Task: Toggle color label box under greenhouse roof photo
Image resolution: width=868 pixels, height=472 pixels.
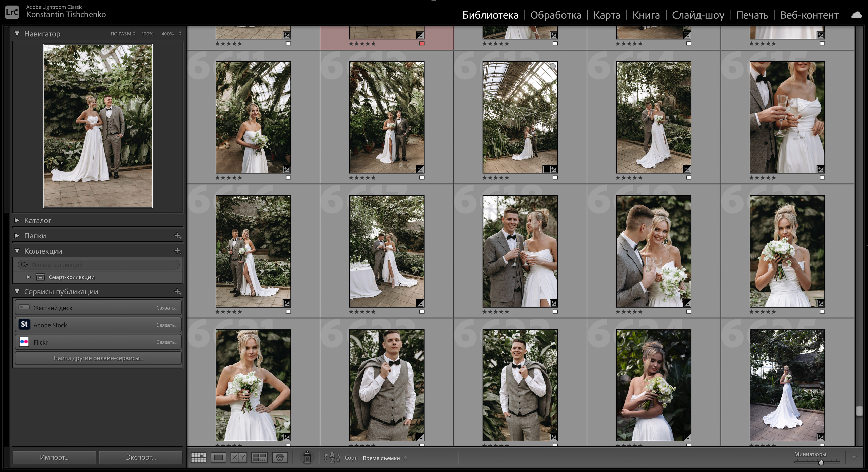Action: pyautogui.click(x=555, y=177)
